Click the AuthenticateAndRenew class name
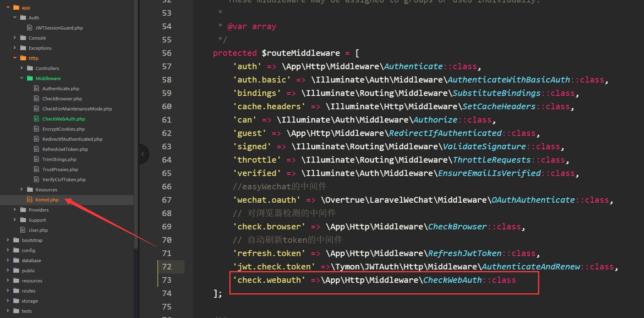 pos(531,267)
